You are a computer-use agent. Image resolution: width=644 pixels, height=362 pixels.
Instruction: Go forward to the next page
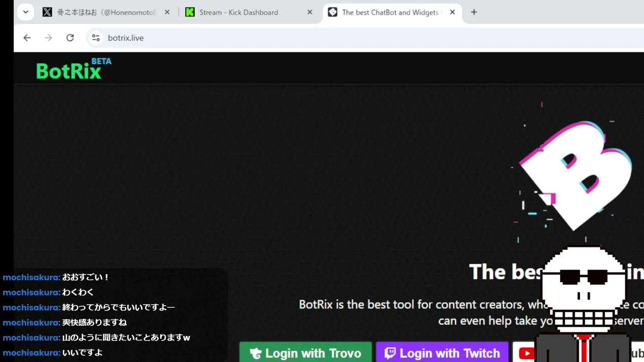(48, 38)
